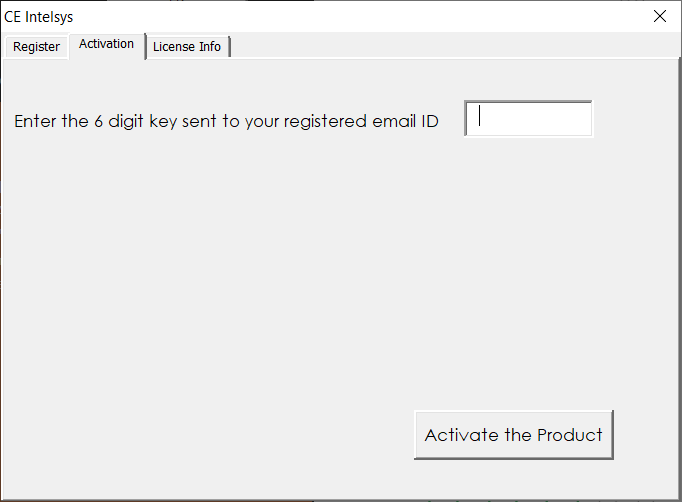The height and width of the screenshot is (502, 683).
Task: Focus the 6 digit key input box
Action: (x=529, y=119)
